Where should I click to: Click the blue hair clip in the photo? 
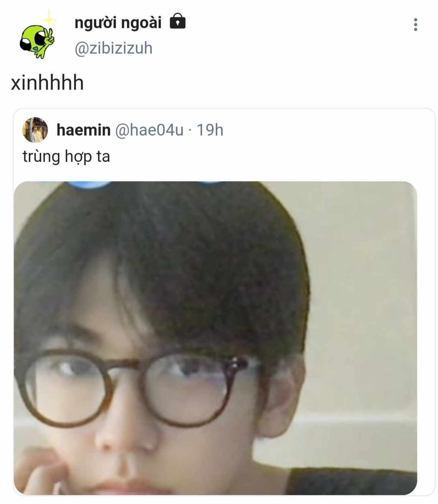pyautogui.click(x=89, y=185)
